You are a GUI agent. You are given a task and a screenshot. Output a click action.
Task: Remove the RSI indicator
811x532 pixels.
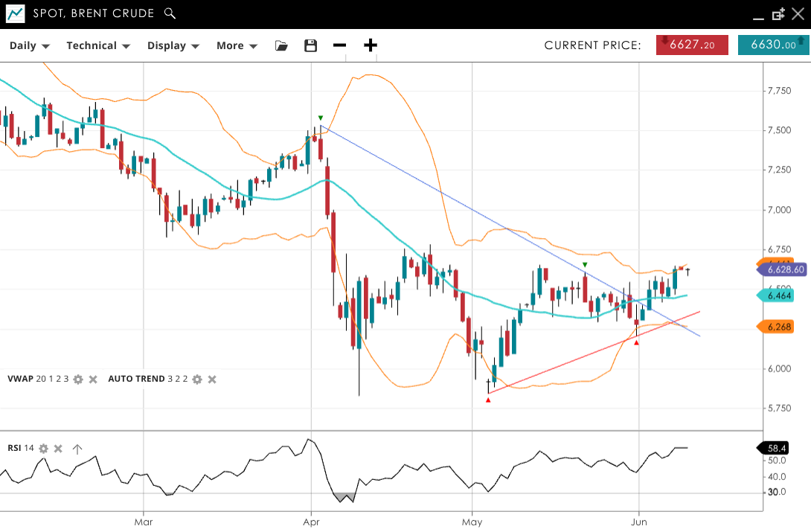[x=59, y=449]
